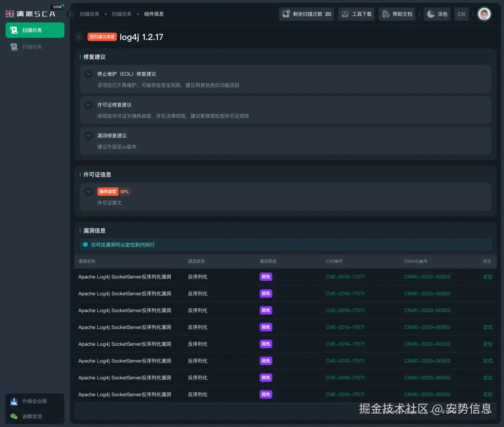Open the highlighted green 扫描任务 menu item
504x427 pixels.
click(35, 30)
